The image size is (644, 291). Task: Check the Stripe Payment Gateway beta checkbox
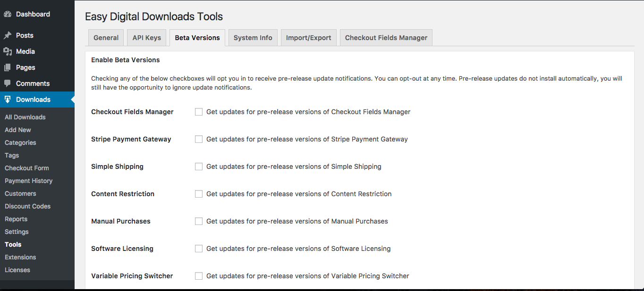pos(199,139)
